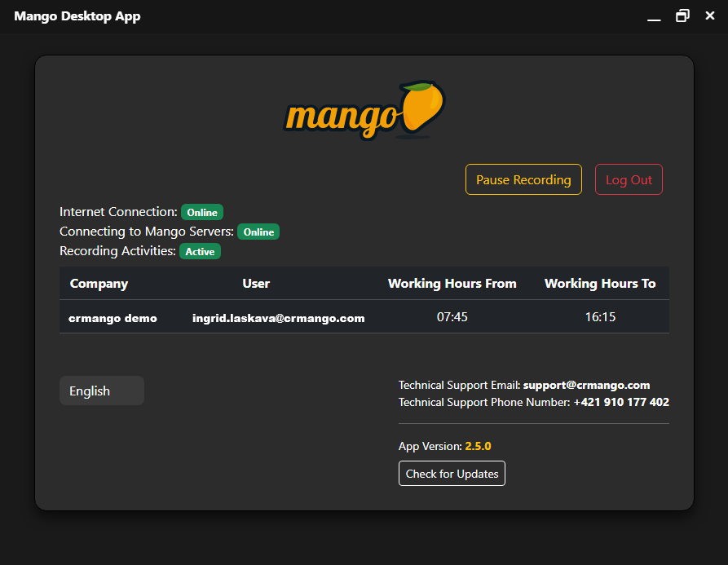Click the Working Hours To header
Screen dimensions: 728x565
pyautogui.click(x=600, y=284)
